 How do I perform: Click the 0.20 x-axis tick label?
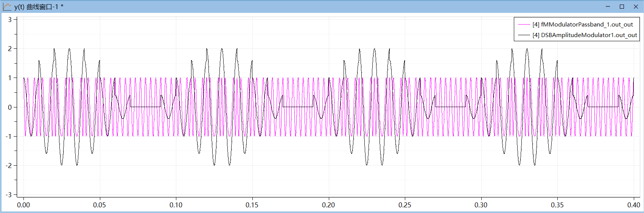328,205
